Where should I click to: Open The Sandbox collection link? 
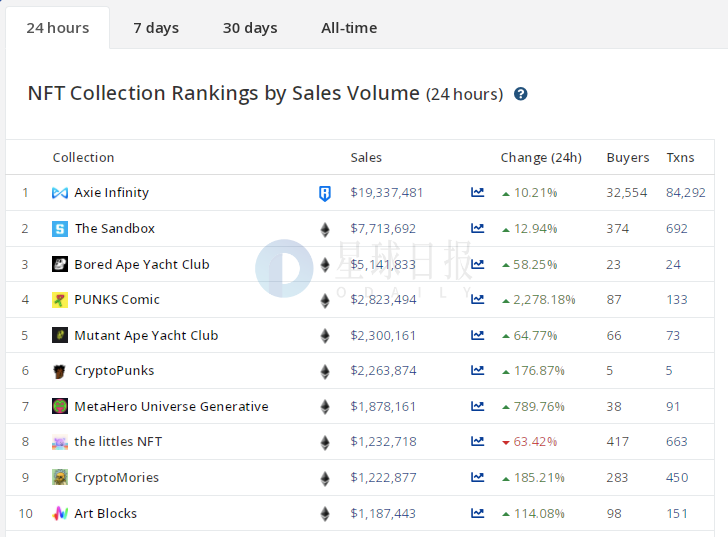coord(115,228)
